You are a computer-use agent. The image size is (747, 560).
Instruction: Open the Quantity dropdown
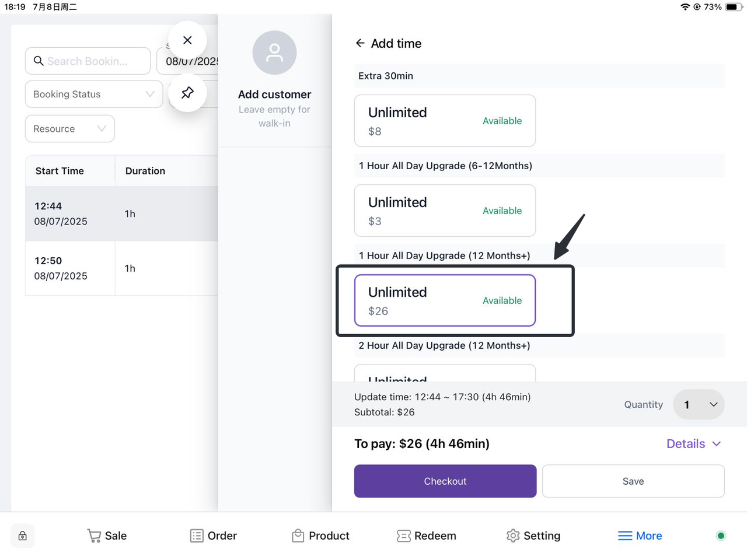(699, 404)
